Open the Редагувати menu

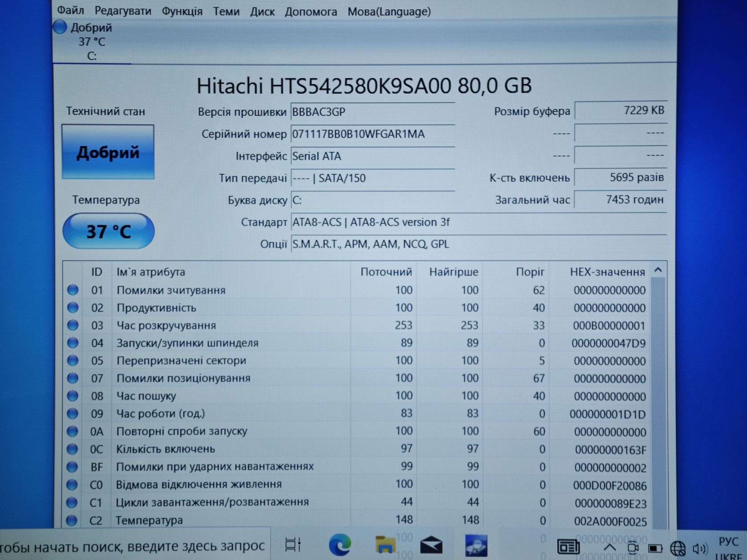click(123, 11)
